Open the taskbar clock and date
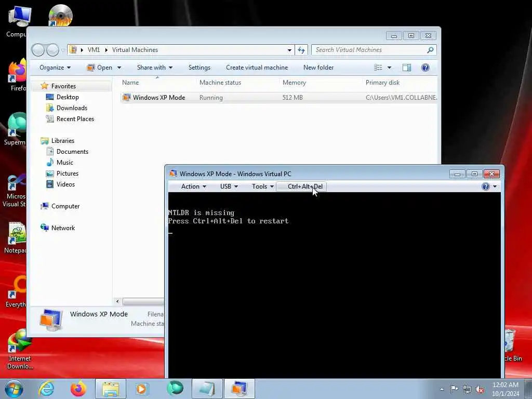The height and width of the screenshot is (399, 532). 506,389
